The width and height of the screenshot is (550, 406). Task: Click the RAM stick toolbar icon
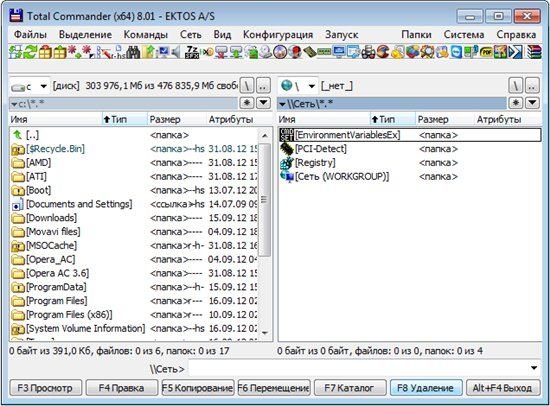pos(324,52)
